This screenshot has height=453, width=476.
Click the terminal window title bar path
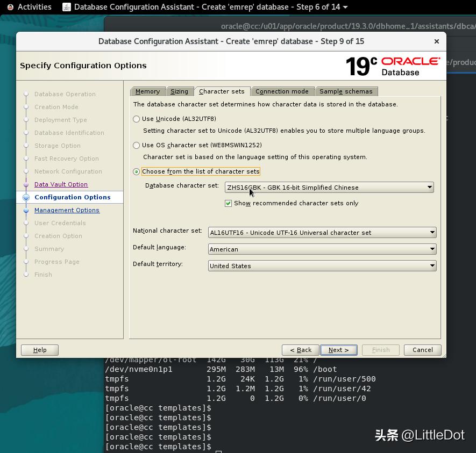pyautogui.click(x=348, y=26)
